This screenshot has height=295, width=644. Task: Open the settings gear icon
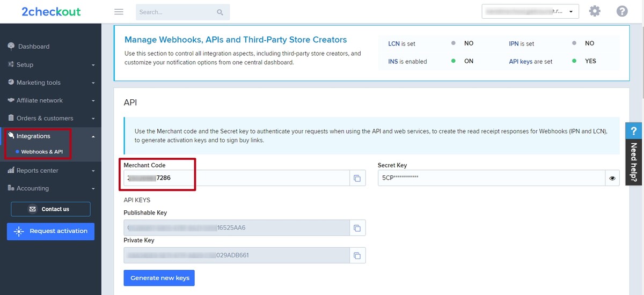595,11
